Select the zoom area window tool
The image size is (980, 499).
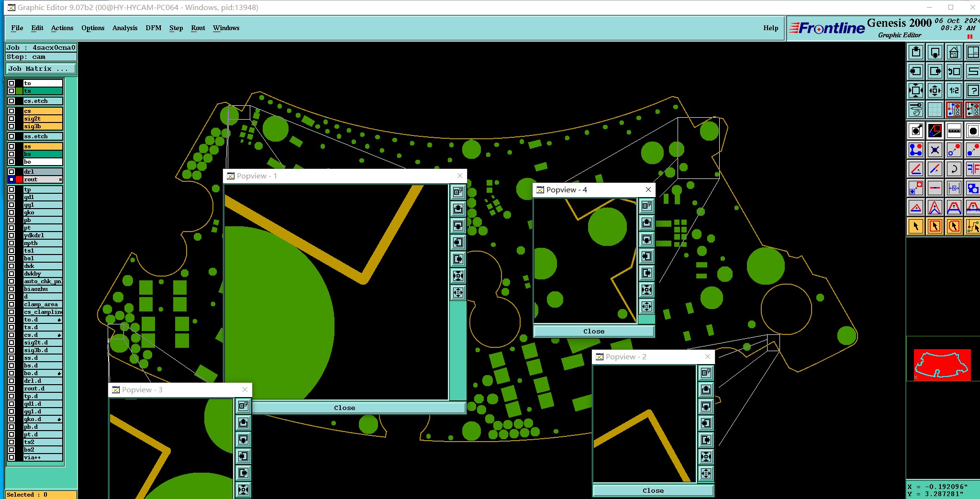coord(935,131)
